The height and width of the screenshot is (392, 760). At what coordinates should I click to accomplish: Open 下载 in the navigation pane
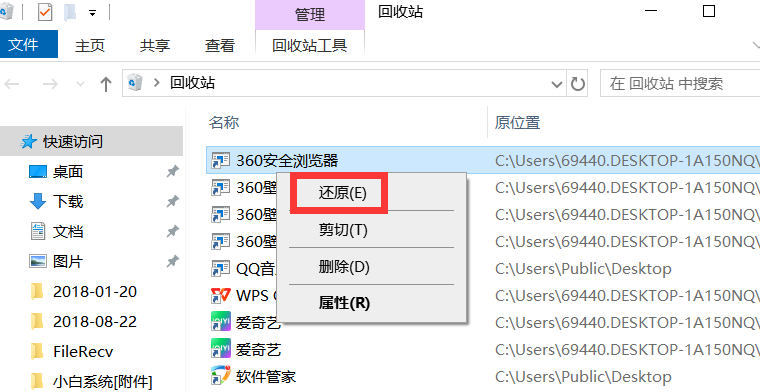click(68, 201)
